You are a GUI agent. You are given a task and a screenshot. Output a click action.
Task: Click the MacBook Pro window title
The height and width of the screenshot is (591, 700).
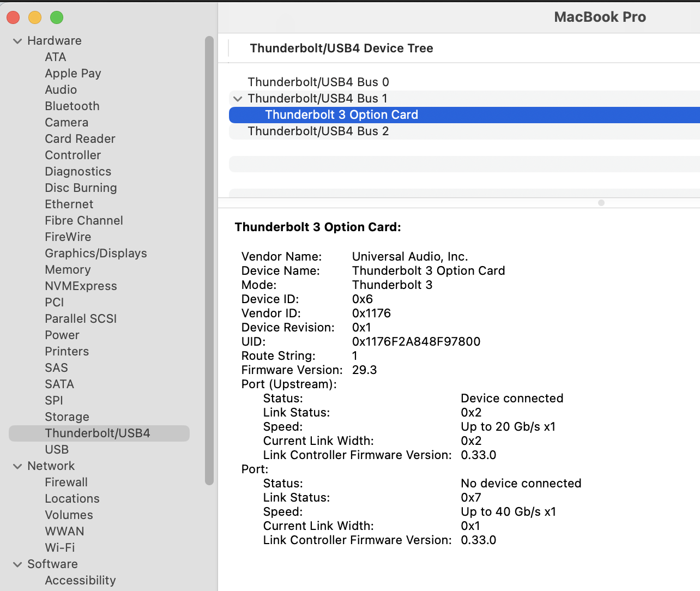click(600, 17)
